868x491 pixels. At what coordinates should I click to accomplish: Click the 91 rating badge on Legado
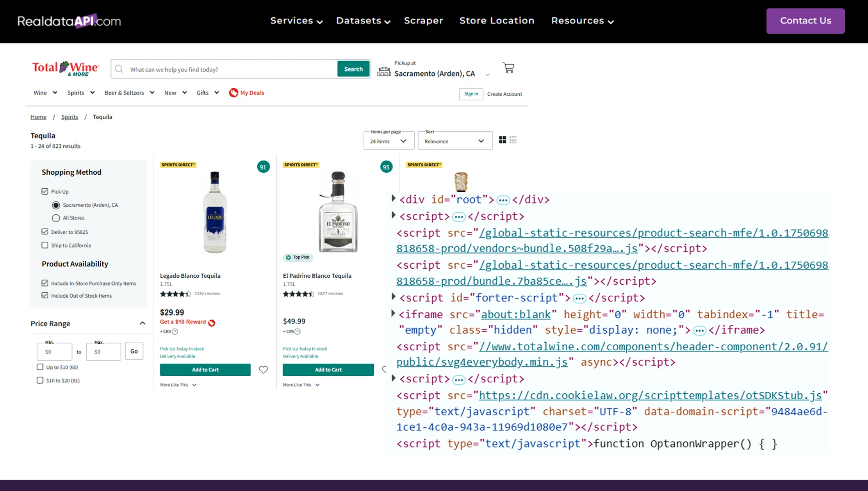263,167
